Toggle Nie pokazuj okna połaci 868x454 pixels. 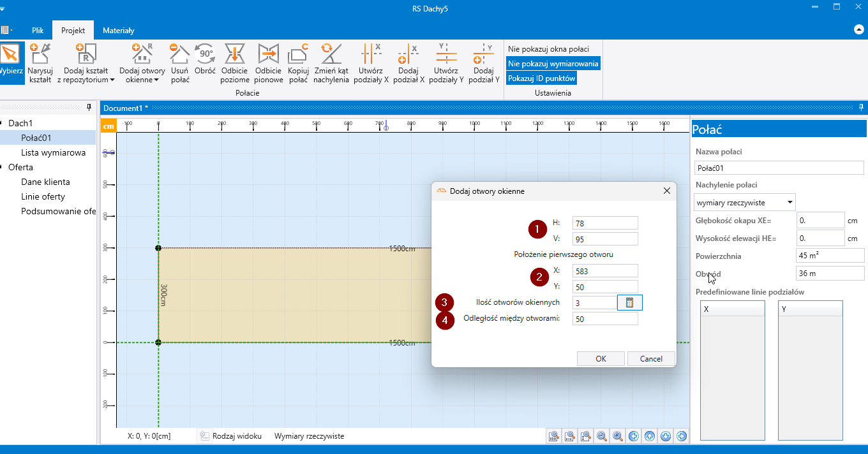point(548,49)
